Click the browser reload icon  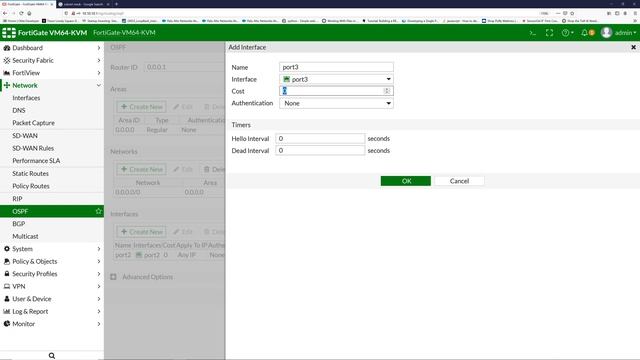pyautogui.click(x=21, y=13)
